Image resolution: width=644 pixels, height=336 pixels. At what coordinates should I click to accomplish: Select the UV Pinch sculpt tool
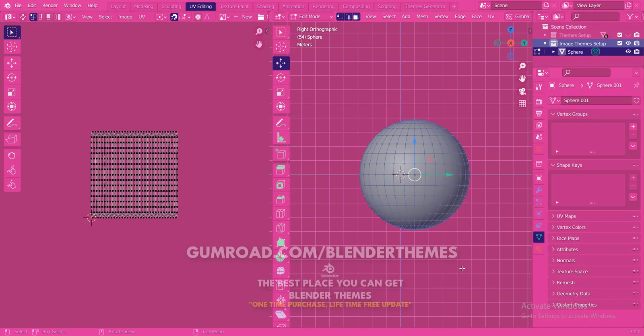12,185
